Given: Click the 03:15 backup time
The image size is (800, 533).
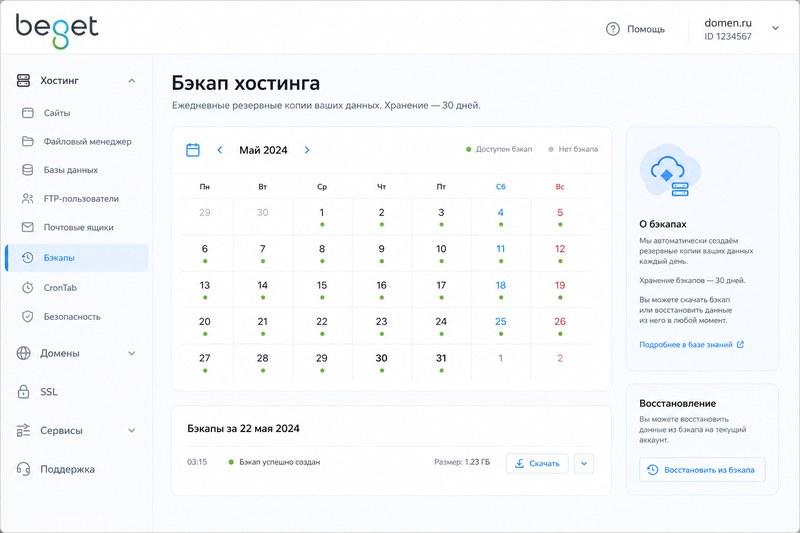Looking at the screenshot, I should 197,462.
